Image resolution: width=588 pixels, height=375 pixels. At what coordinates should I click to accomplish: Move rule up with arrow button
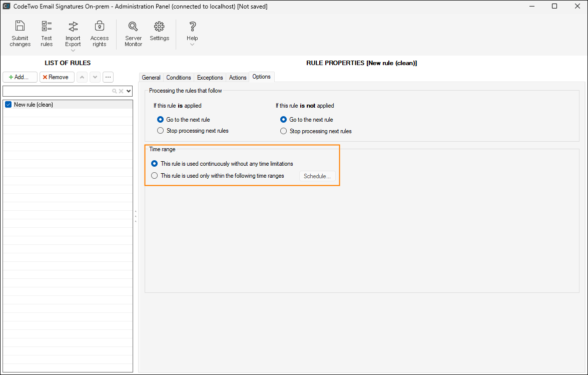82,77
